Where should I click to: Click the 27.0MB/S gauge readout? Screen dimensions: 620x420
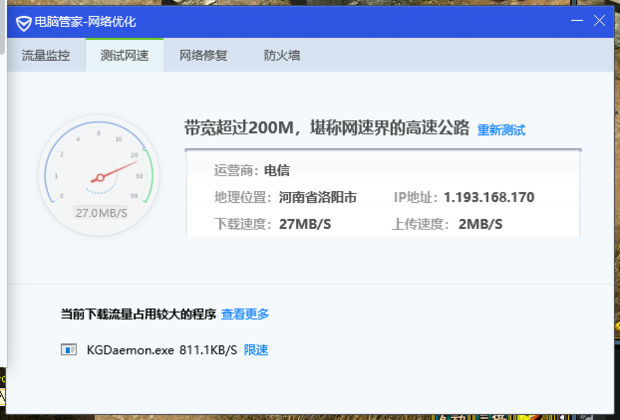point(101,213)
